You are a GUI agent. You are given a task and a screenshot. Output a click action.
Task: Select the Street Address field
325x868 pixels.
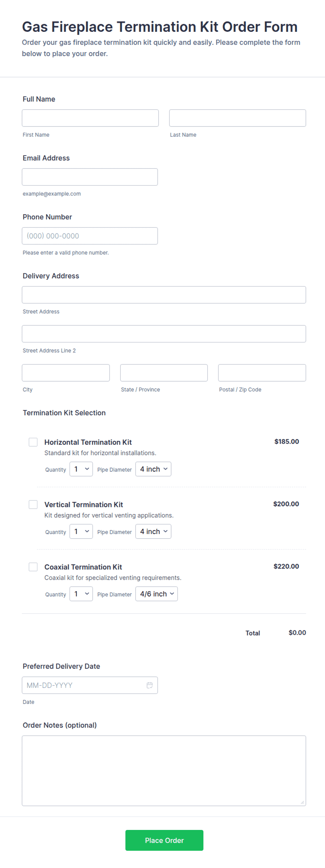click(x=164, y=295)
